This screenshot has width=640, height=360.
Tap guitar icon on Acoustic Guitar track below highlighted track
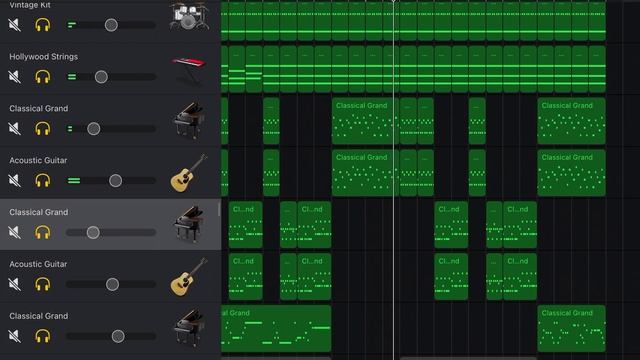pyautogui.click(x=189, y=277)
